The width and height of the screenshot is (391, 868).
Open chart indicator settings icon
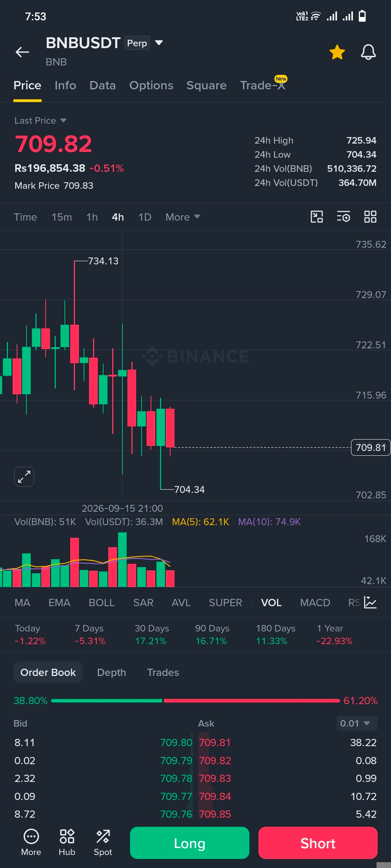pyautogui.click(x=344, y=217)
